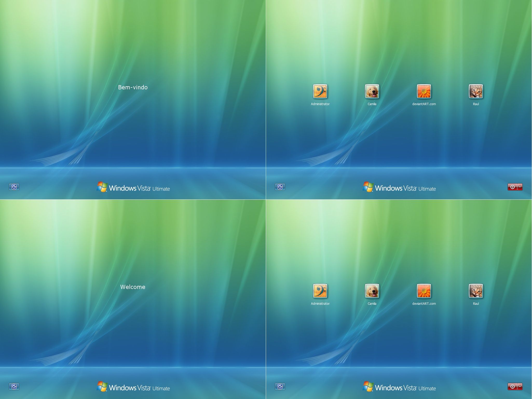Expand shutdown options arrow on upper user screen
This screenshot has height=399, width=532.
click(x=520, y=187)
